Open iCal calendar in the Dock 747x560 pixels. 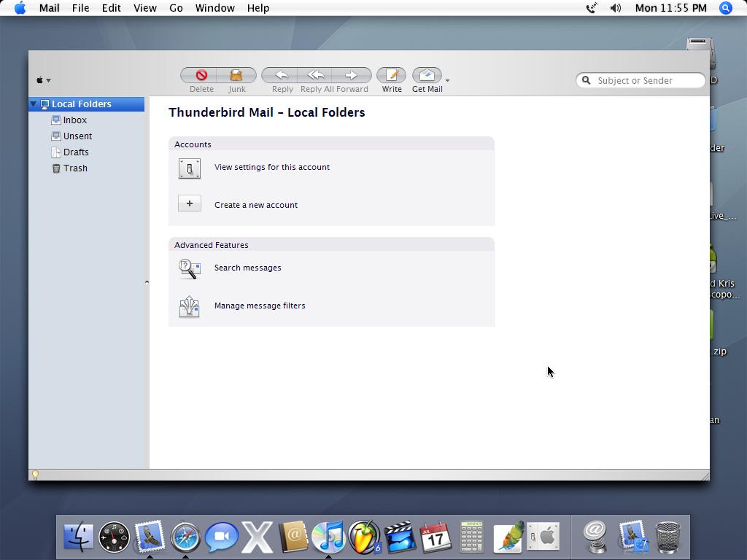point(436,537)
